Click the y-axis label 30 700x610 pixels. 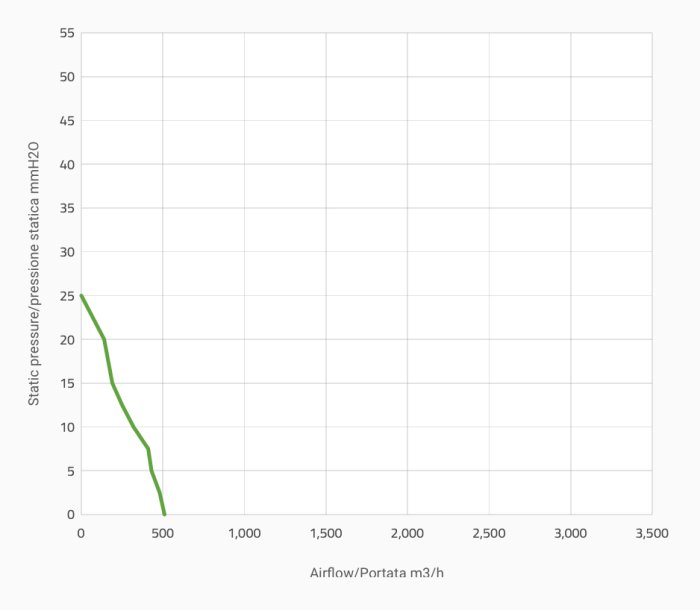[67, 252]
